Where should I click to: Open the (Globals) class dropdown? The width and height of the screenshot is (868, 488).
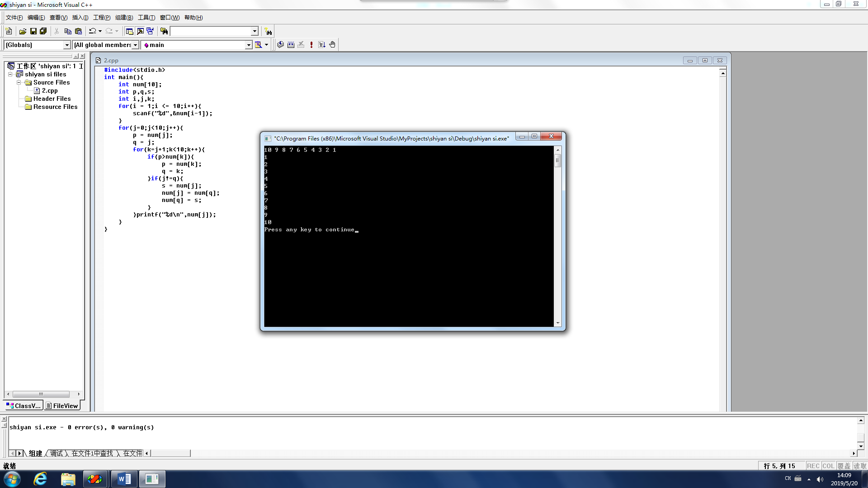[x=67, y=45]
